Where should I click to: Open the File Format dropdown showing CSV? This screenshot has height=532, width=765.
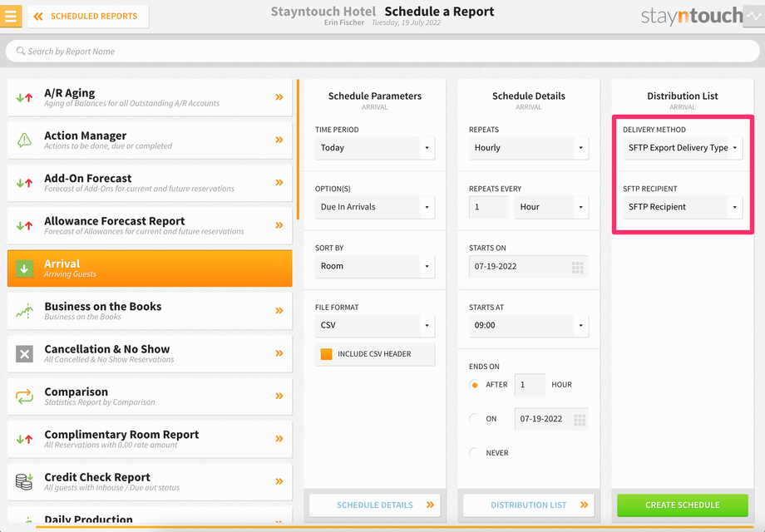(x=375, y=325)
